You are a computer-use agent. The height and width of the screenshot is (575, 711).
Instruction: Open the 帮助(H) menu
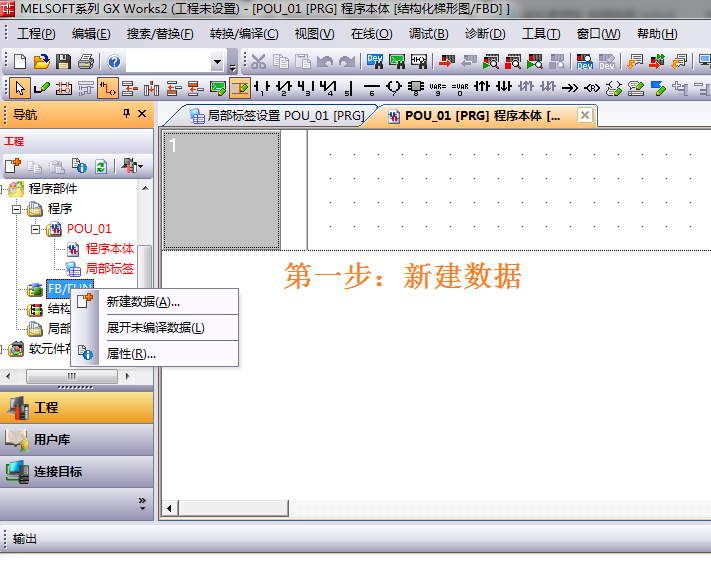pos(657,34)
